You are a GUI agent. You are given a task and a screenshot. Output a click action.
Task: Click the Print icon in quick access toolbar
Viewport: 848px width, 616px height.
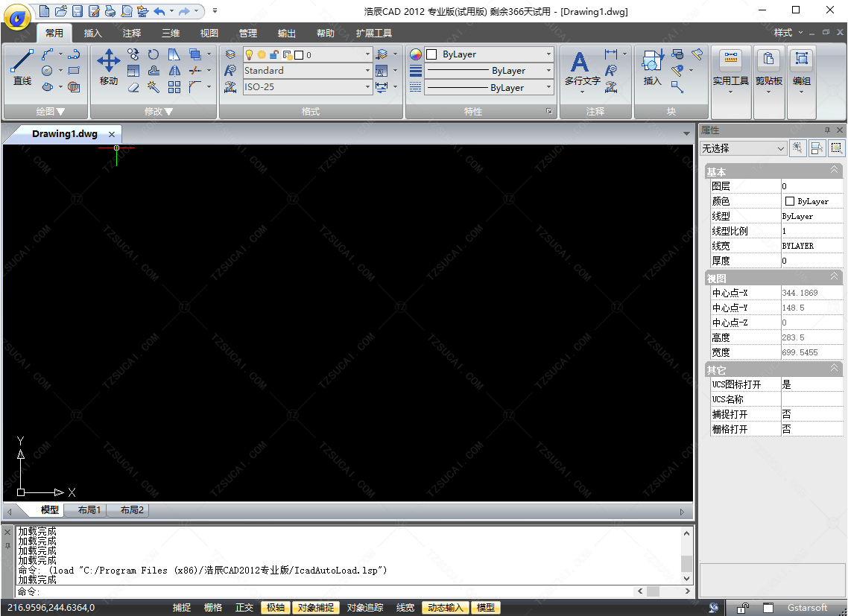point(110,11)
